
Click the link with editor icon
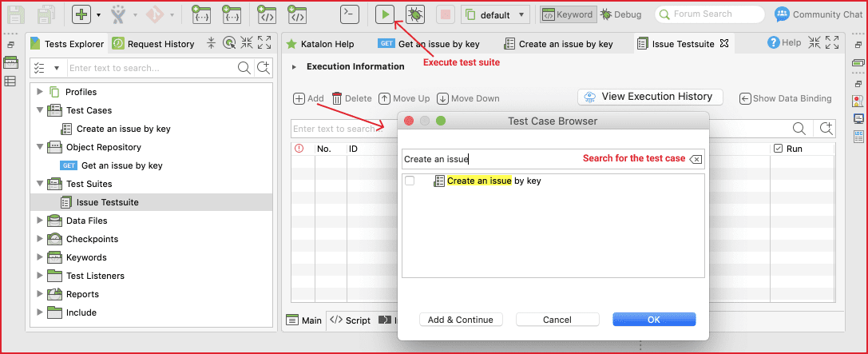228,43
